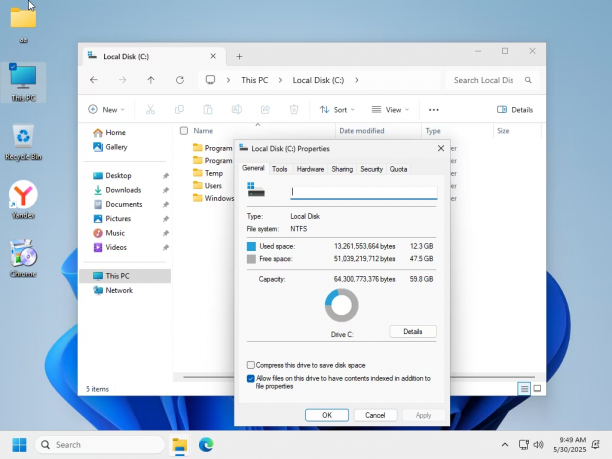Expand chevron after This PC in the address bar
The height and width of the screenshot is (459, 612).
point(280,80)
